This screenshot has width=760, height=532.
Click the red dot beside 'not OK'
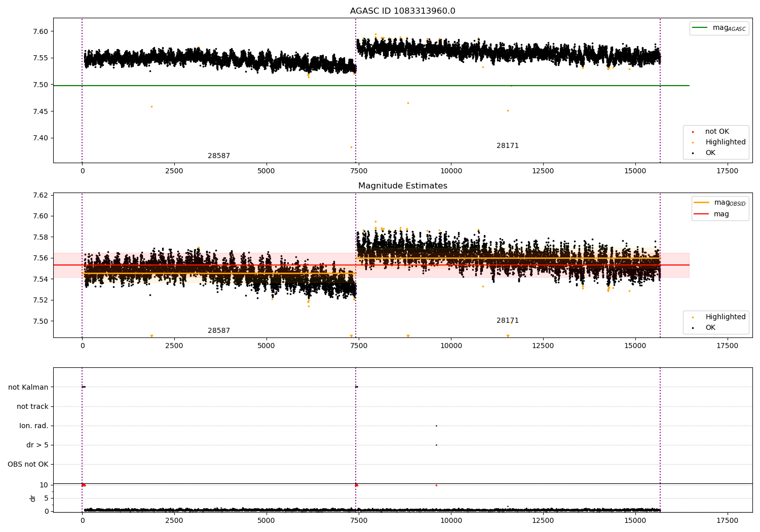(x=693, y=132)
